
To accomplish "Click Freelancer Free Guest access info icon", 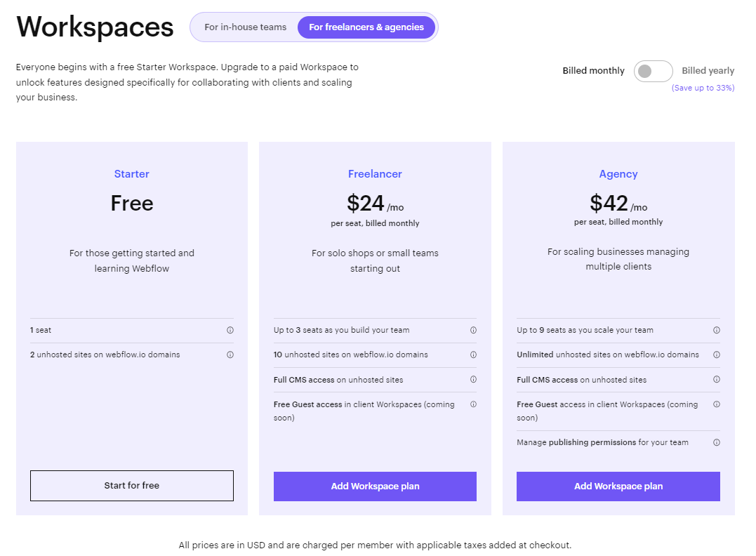I will click(x=473, y=404).
